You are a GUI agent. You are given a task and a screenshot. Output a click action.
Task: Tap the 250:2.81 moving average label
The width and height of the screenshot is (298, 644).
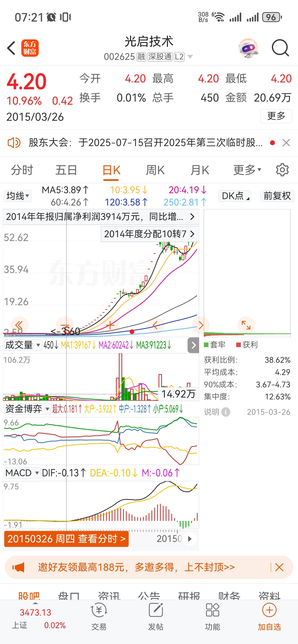[185, 202]
